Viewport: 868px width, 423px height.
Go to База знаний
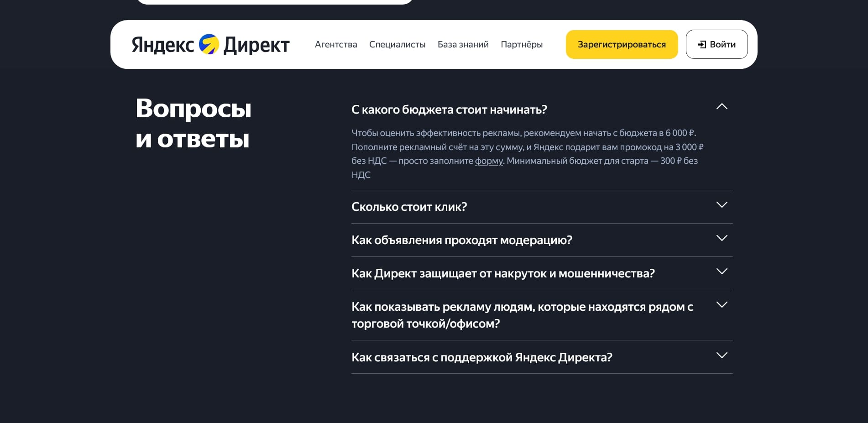pos(463,44)
